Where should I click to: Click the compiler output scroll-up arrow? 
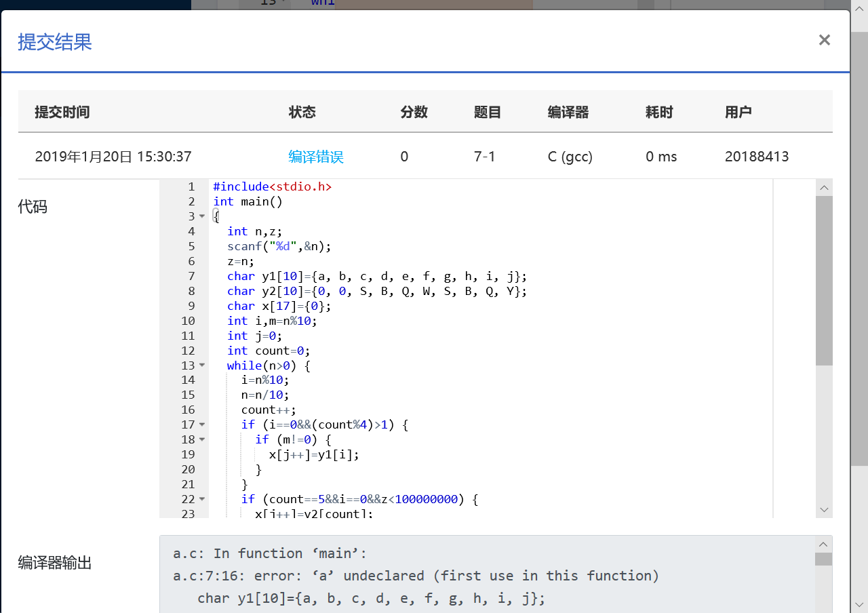(823, 544)
